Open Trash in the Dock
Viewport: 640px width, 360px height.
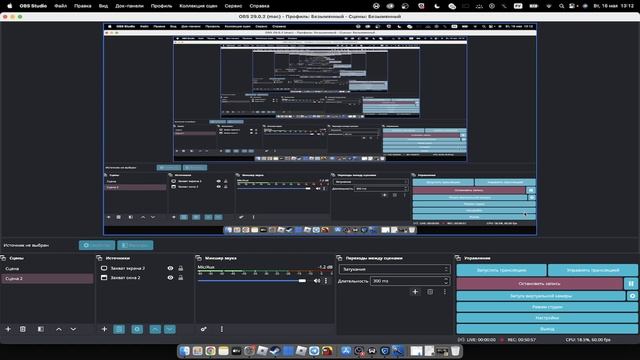(455, 351)
